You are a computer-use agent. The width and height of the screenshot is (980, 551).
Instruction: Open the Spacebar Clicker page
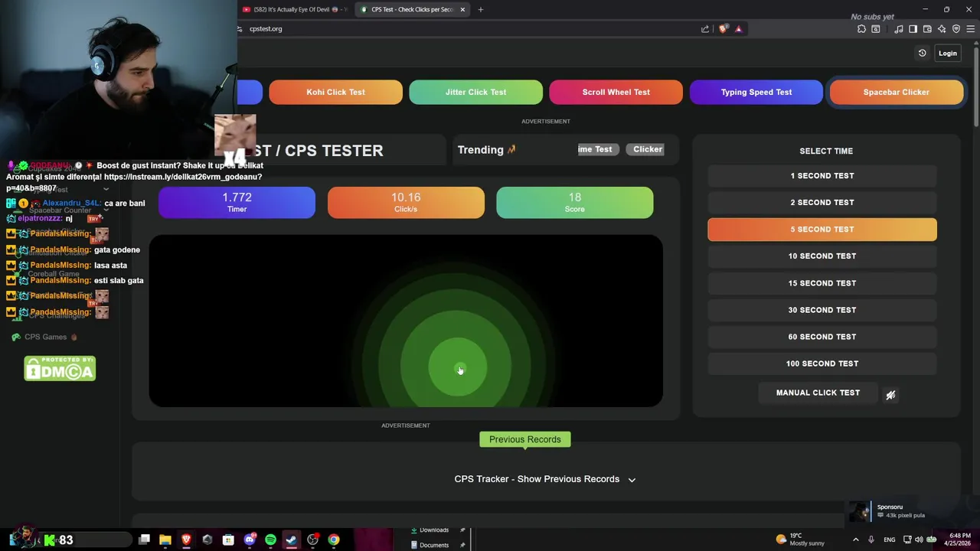tap(896, 92)
